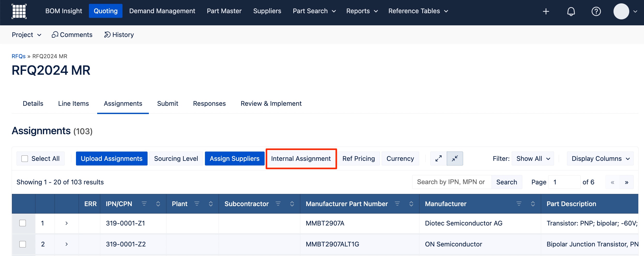Open filter icon on IPN/CPN column
Image resolution: width=644 pixels, height=256 pixels.
coord(144,204)
